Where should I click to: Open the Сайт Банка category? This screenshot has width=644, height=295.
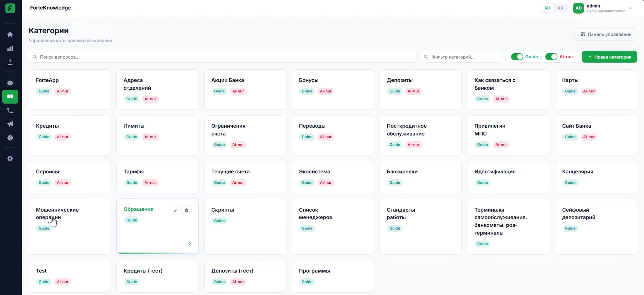(x=596, y=135)
